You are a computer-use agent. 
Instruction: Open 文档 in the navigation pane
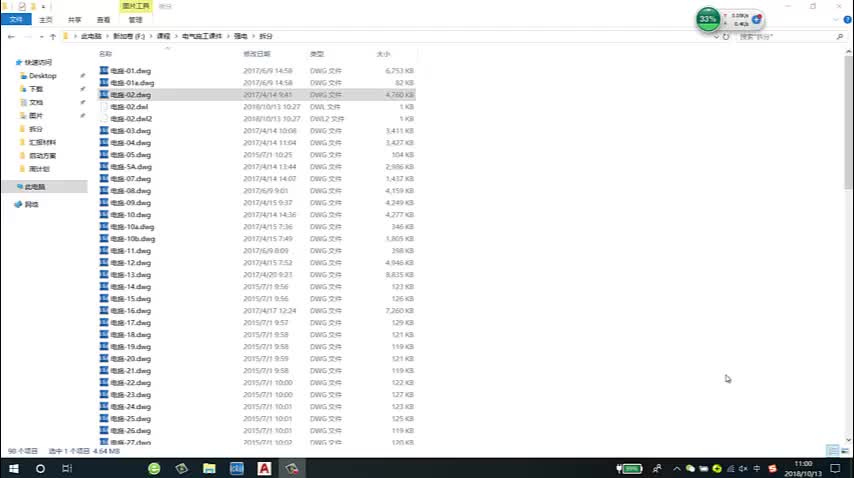(36, 102)
